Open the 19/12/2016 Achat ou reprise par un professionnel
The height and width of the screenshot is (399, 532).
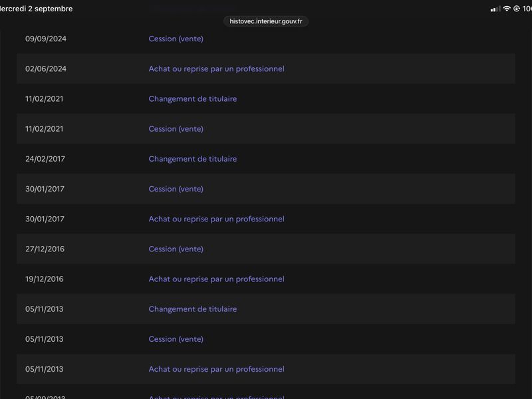click(217, 279)
